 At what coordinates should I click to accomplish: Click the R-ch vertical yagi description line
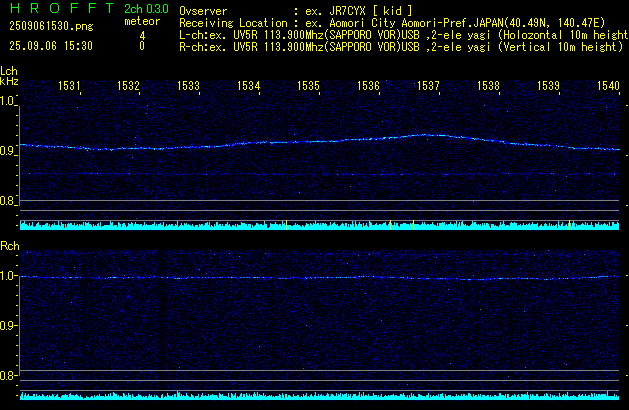(401, 47)
